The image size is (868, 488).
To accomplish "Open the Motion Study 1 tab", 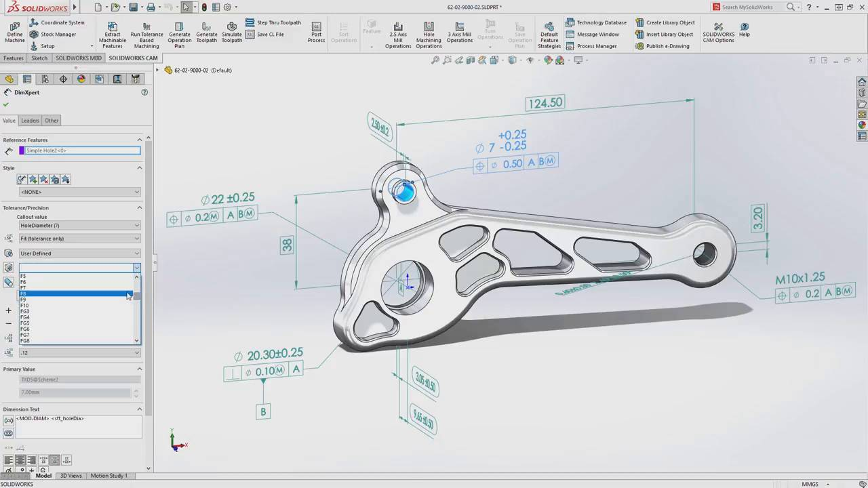I will 109,476.
